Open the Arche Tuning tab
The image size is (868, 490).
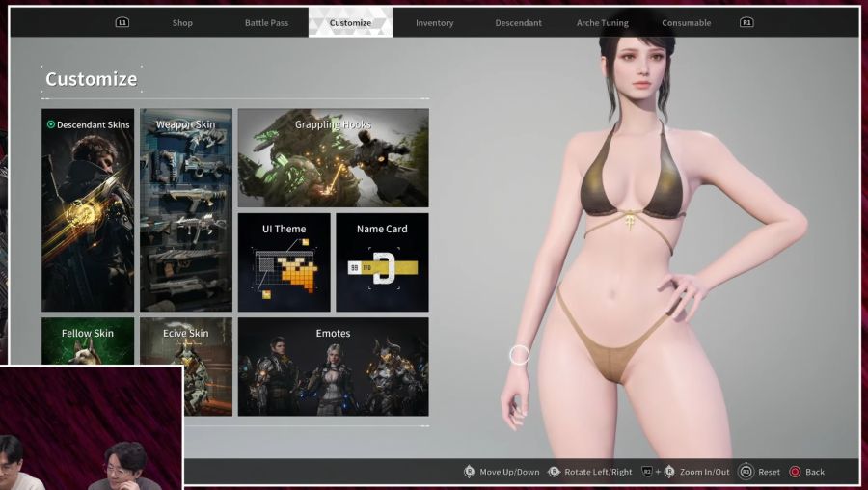(x=602, y=23)
